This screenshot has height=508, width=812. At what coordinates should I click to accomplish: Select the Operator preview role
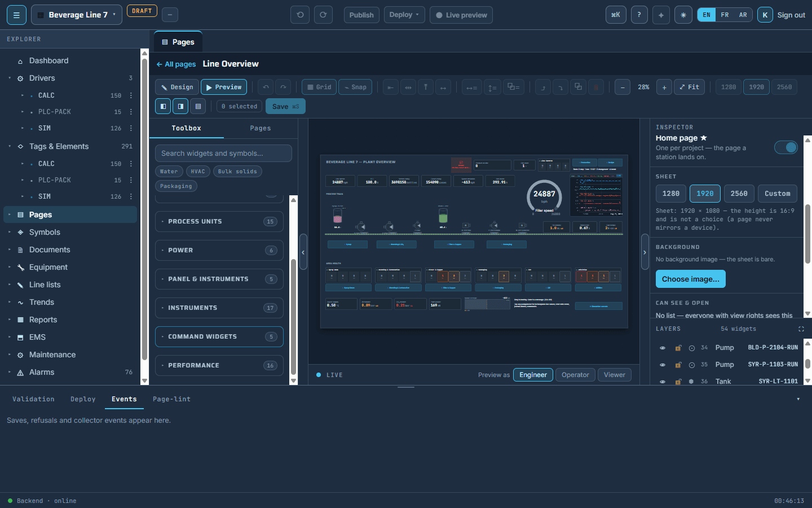click(x=575, y=375)
